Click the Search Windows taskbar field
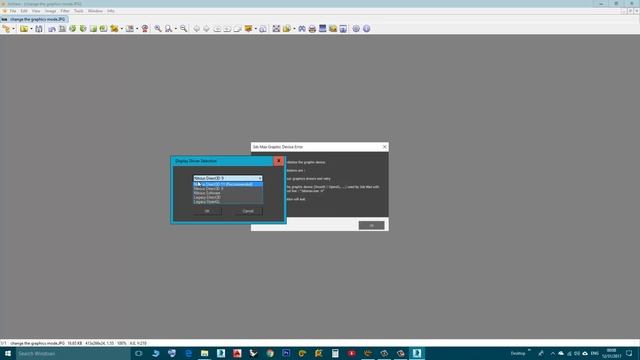This screenshot has height=360, width=640. coord(73,353)
